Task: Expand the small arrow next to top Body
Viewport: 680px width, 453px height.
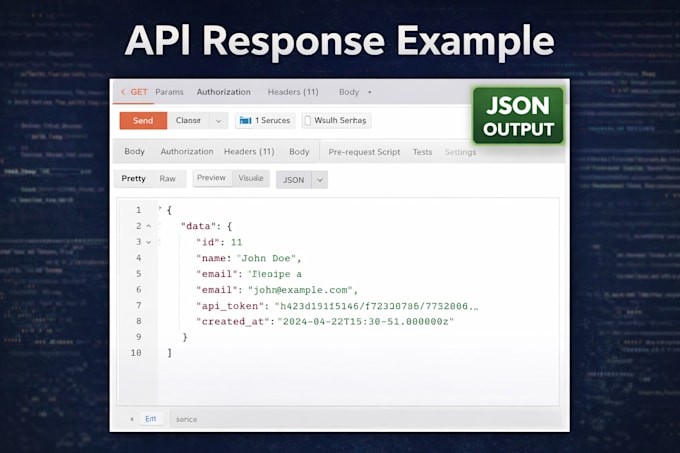Action: click(369, 92)
